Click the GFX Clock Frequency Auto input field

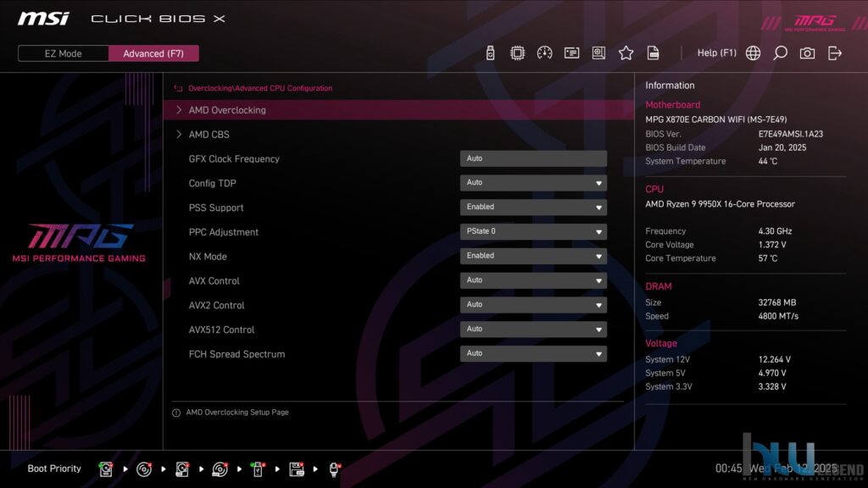533,158
